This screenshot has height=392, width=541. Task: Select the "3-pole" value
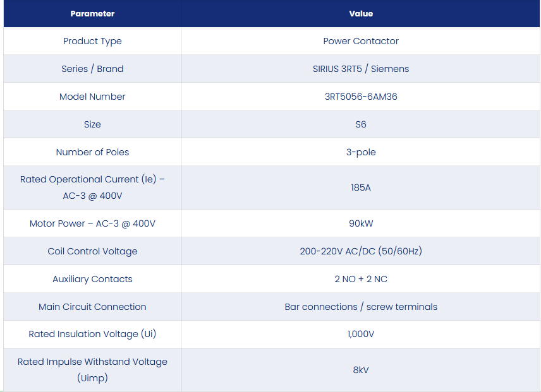click(x=361, y=152)
